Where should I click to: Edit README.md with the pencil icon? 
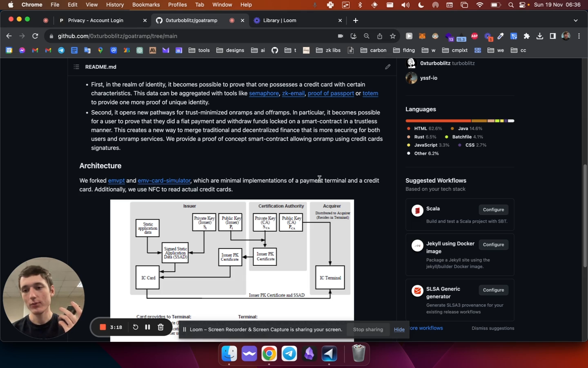point(388,67)
